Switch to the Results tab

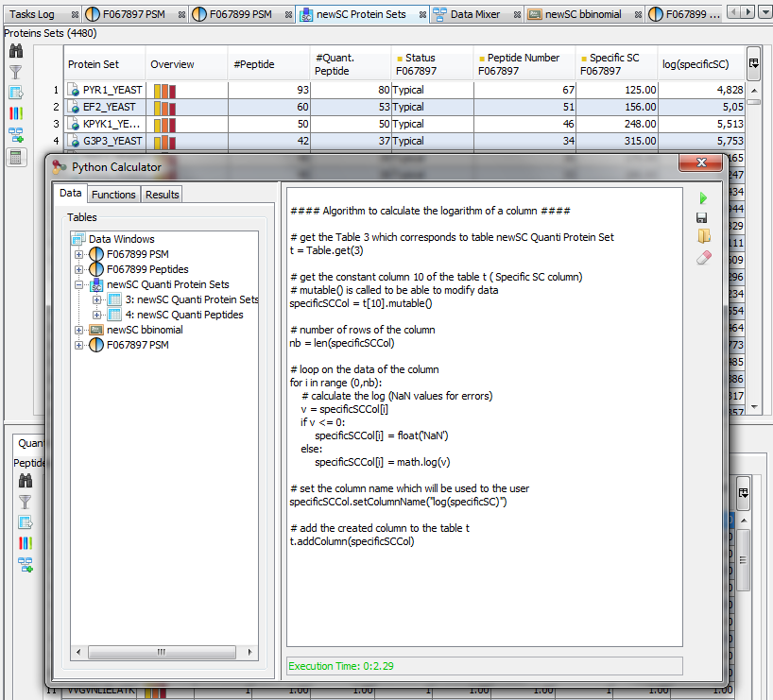point(162,194)
